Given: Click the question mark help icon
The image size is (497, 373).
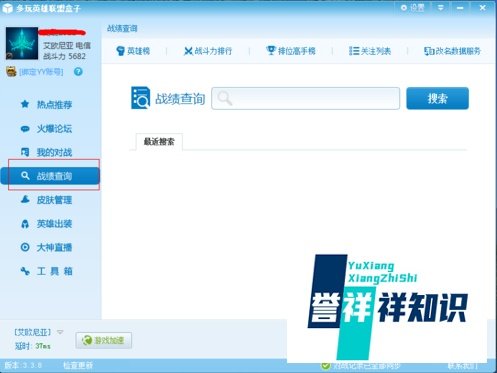Looking at the screenshot, I should (78, 72).
